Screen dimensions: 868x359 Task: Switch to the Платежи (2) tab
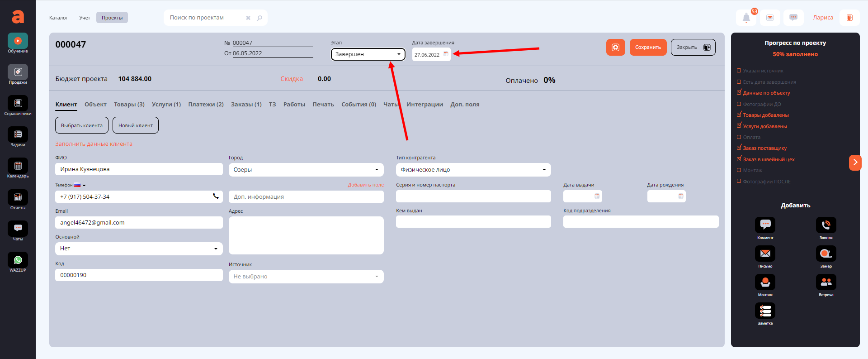coord(206,105)
